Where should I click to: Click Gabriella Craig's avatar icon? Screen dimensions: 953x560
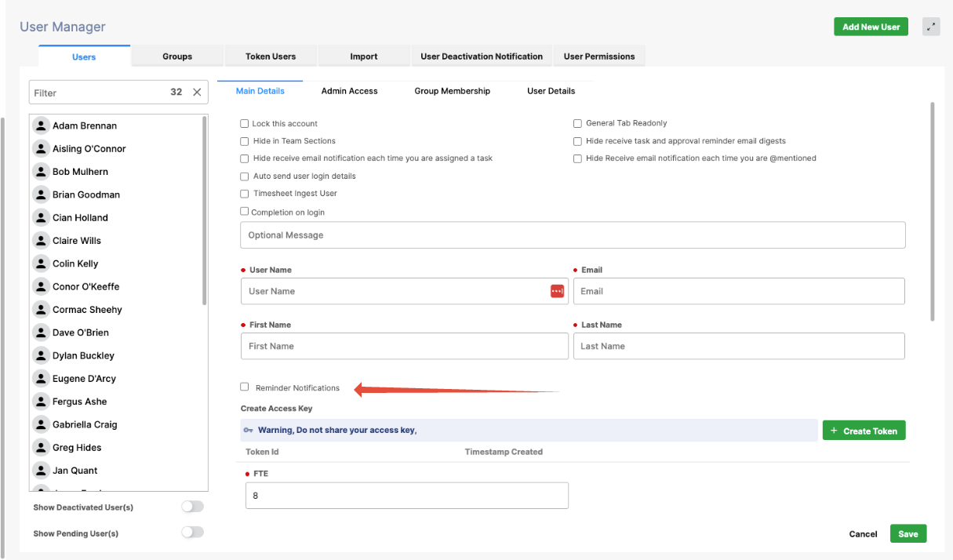tap(42, 424)
